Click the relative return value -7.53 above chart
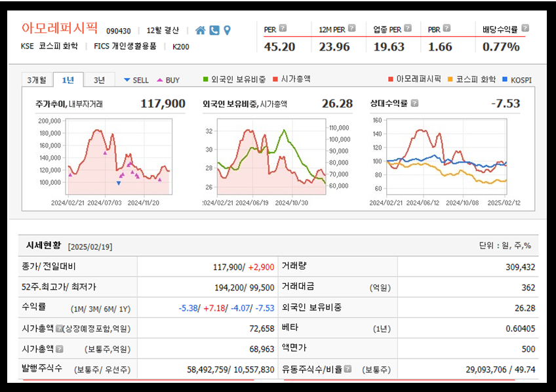 pyautogui.click(x=506, y=104)
